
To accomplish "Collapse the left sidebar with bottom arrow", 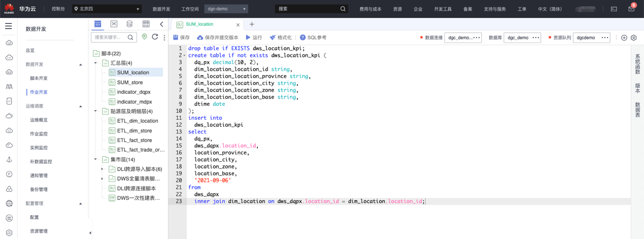I will 90,233.
